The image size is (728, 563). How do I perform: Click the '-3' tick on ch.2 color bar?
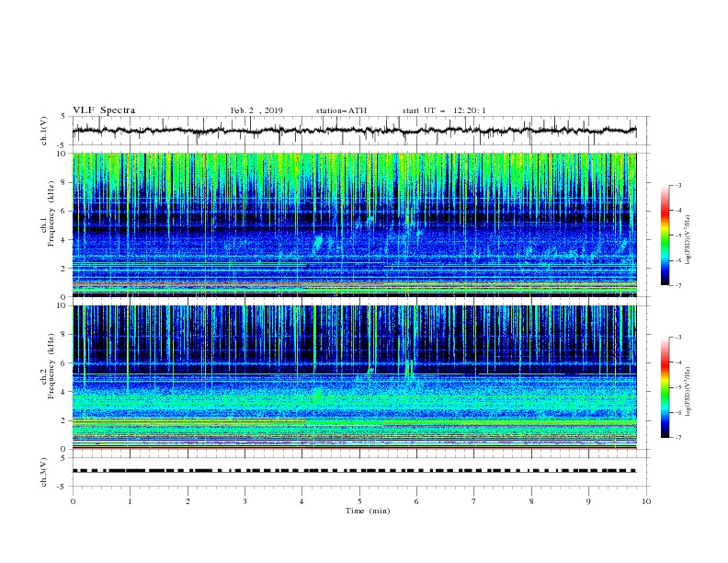pyautogui.click(x=678, y=338)
